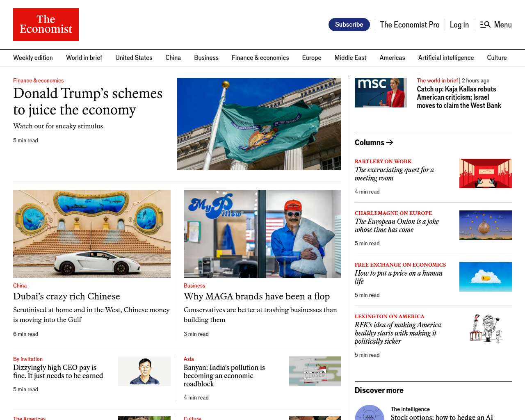Read How to put a price on a human life

tap(399, 277)
